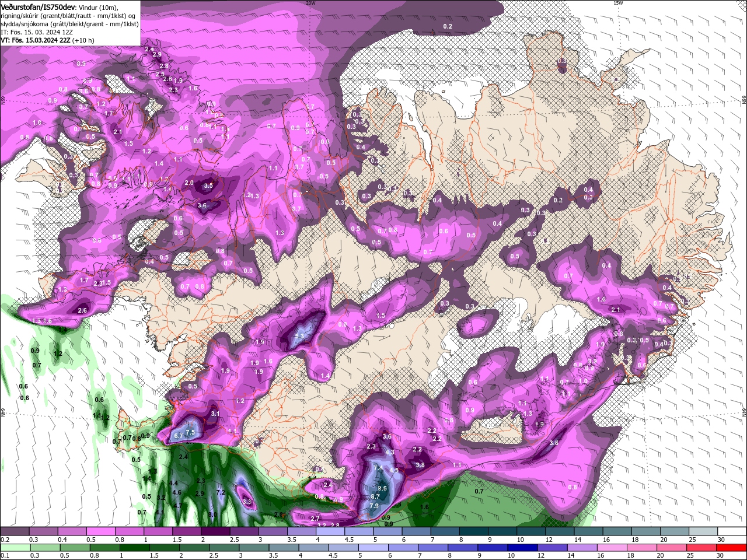
Task: Click the 'VT: Fös. 15.03.2024 22Z (+10 h)' line
Action: pos(48,40)
